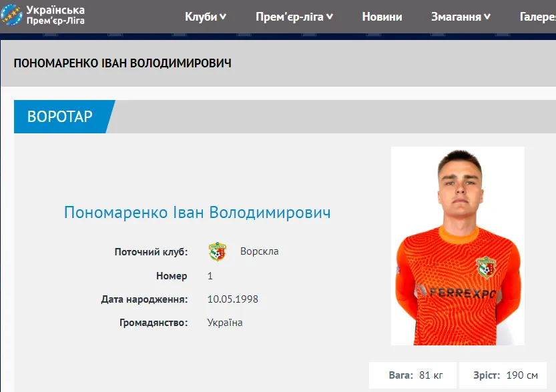Select the ВОРОТАР tab label
Viewport: 556px width, 392px height.
60,117
